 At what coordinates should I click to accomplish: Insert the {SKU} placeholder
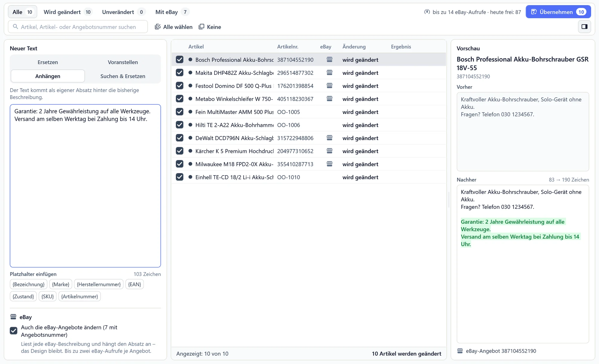point(47,296)
